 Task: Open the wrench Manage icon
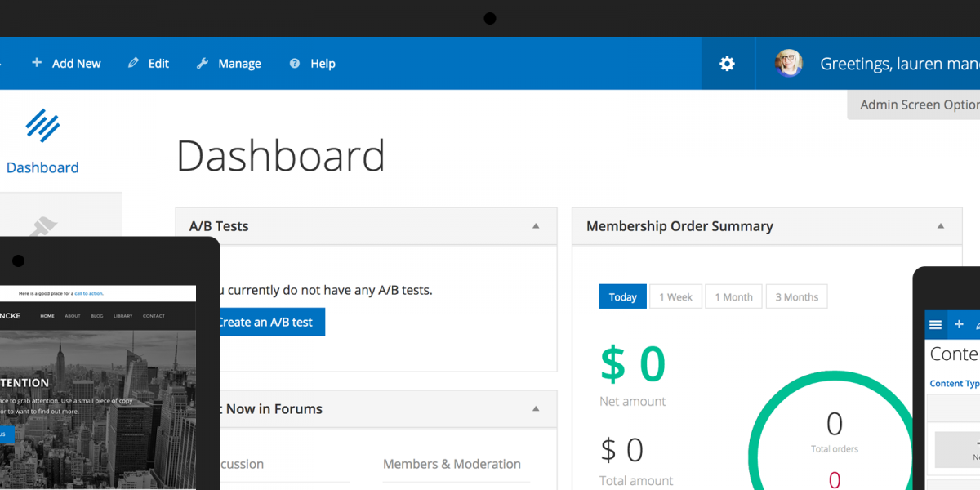[203, 63]
